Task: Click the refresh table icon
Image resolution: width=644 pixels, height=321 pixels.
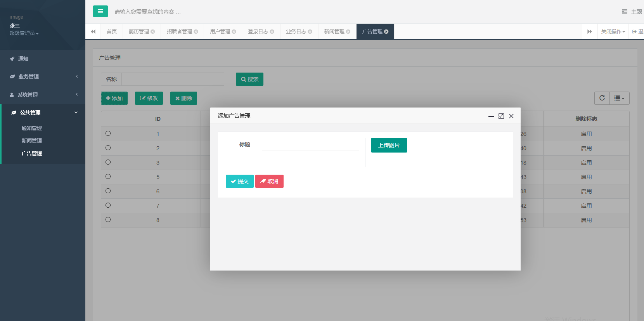Action: point(602,98)
